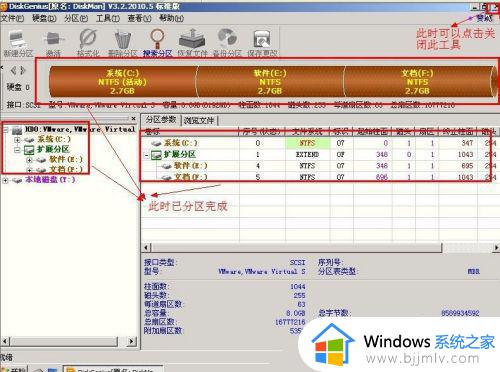500x372 pixels.
Task: Go to next disk with right arrow
Action: coord(23,70)
